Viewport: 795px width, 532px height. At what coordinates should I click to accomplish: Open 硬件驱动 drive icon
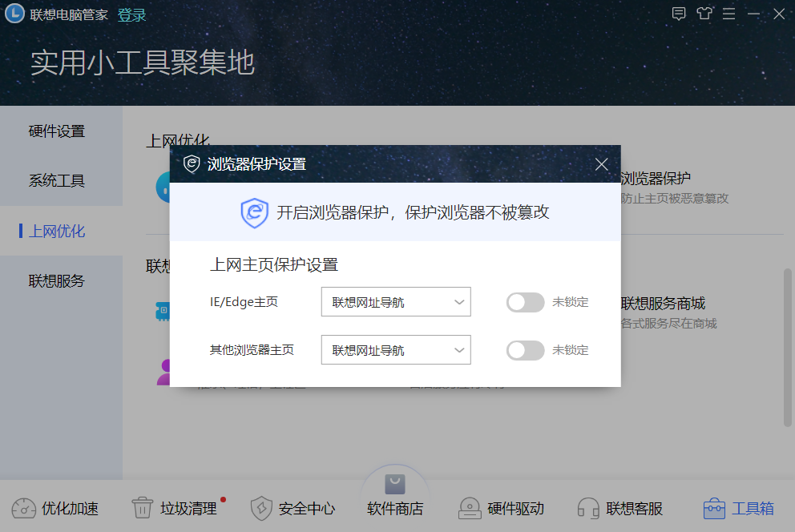coord(470,508)
